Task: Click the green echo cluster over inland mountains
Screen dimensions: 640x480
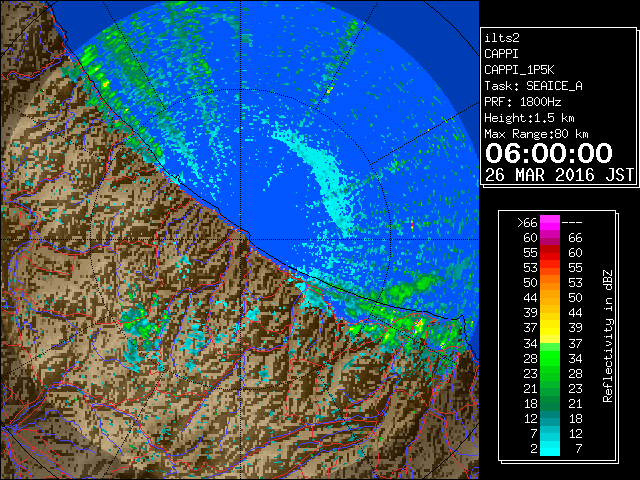Action: point(141,322)
